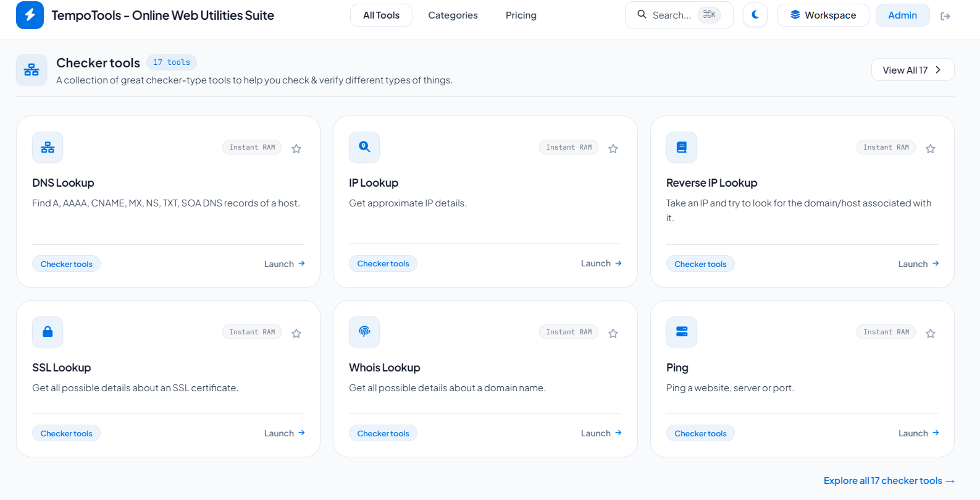The width and height of the screenshot is (980, 500).
Task: Click the Instant RAM badge on DNS Lookup
Action: pyautogui.click(x=252, y=147)
